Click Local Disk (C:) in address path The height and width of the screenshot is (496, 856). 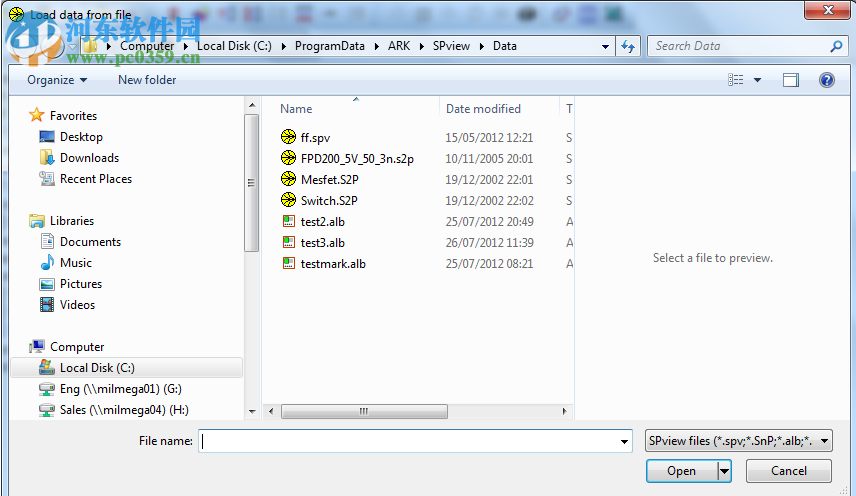tap(234, 46)
